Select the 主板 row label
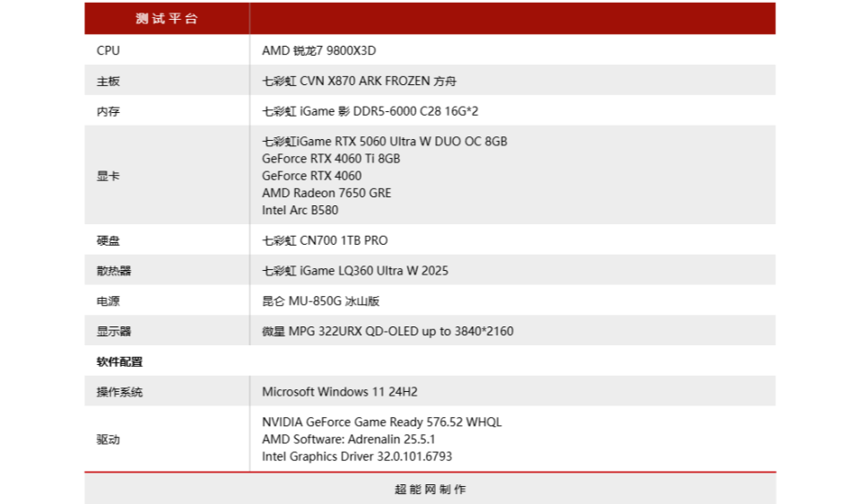This screenshot has height=504, width=861. pyautogui.click(x=109, y=82)
